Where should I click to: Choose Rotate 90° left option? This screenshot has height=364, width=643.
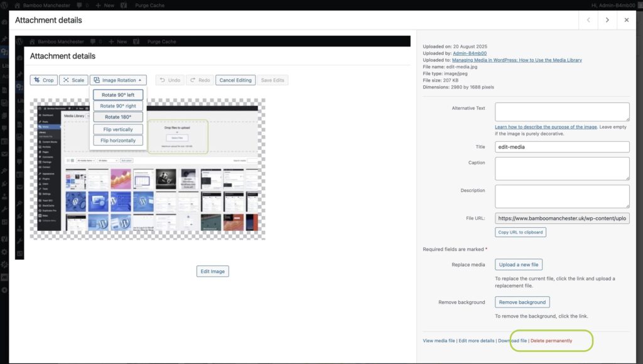pos(118,95)
